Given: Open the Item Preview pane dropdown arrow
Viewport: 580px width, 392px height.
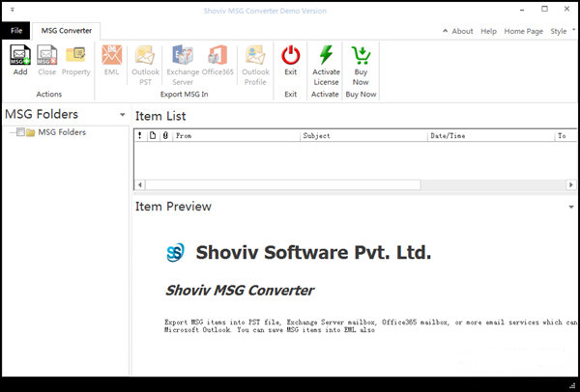Looking at the screenshot, I should tap(571, 207).
